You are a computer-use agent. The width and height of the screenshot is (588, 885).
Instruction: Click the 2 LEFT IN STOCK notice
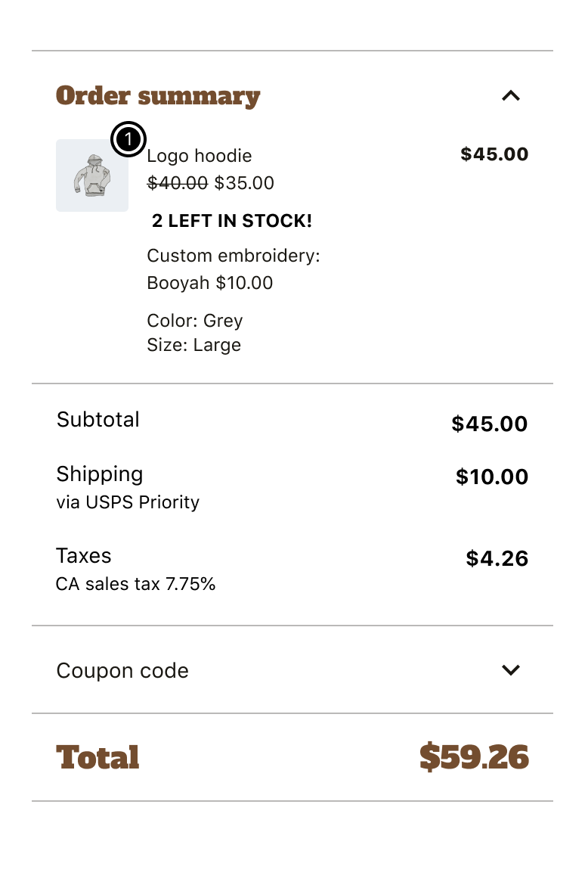pyautogui.click(x=232, y=221)
